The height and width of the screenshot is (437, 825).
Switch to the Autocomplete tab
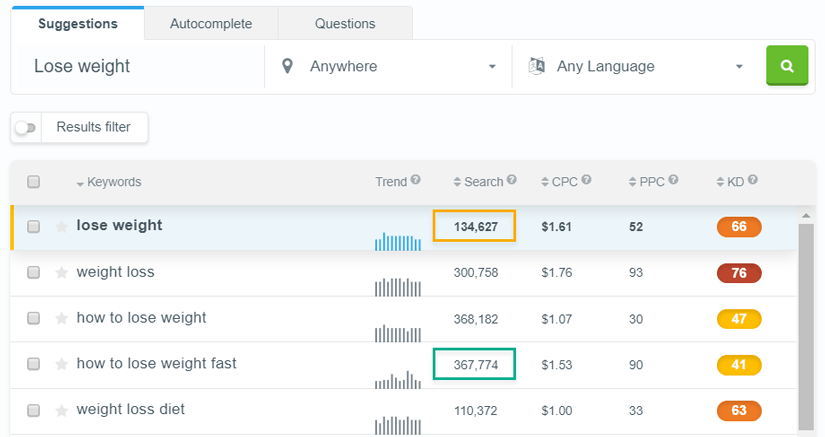point(210,23)
